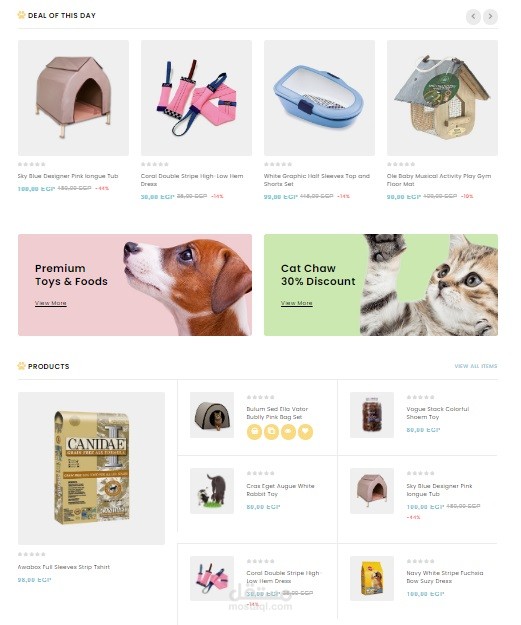
Task: Advance deals carousel with right arrow
Action: [490, 17]
